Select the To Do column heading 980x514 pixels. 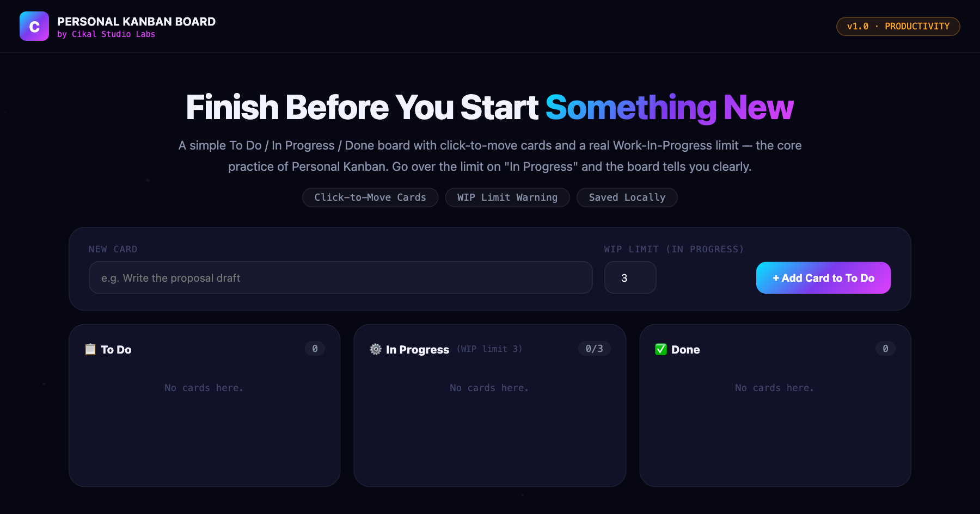coord(116,350)
